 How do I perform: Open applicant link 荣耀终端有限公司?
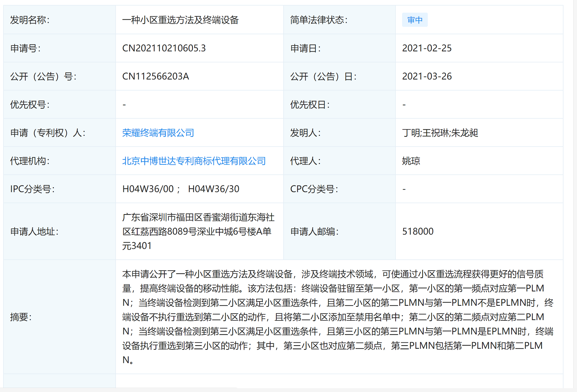point(158,133)
